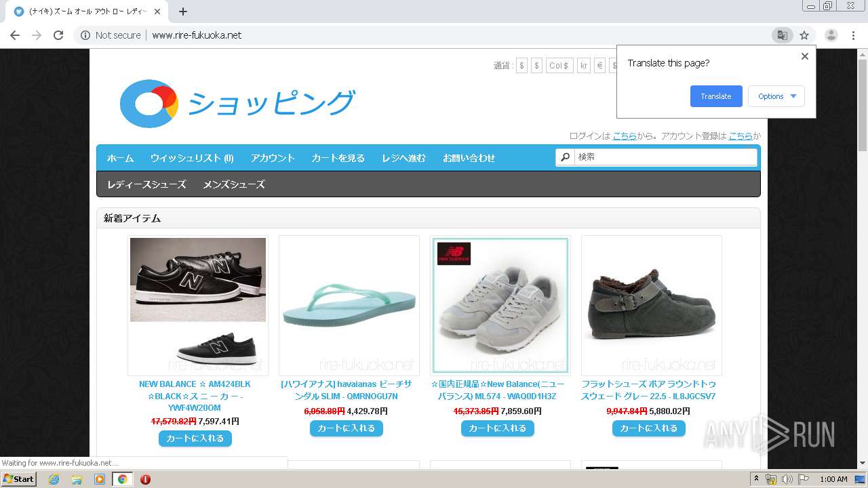Viewport: 868px width, 488px height.
Task: Click the login こちら link
Action: tap(625, 136)
